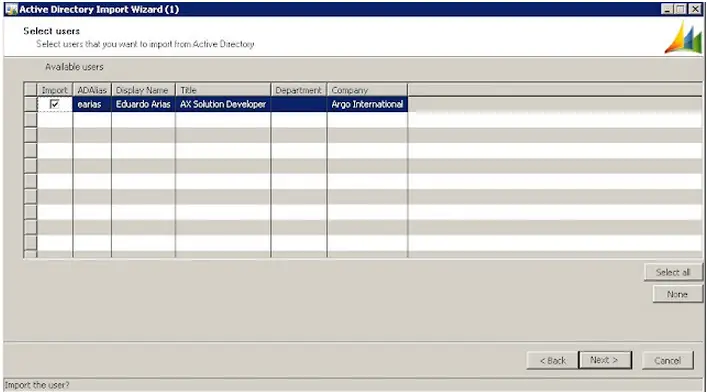The image size is (707, 392).
Task: Select the Eduardo Arias name cell
Action: coord(143,104)
